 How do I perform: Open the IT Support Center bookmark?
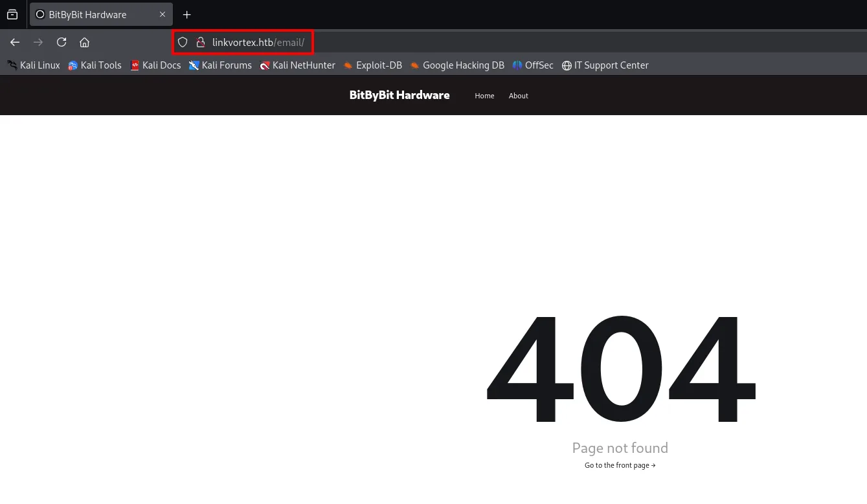pos(605,65)
